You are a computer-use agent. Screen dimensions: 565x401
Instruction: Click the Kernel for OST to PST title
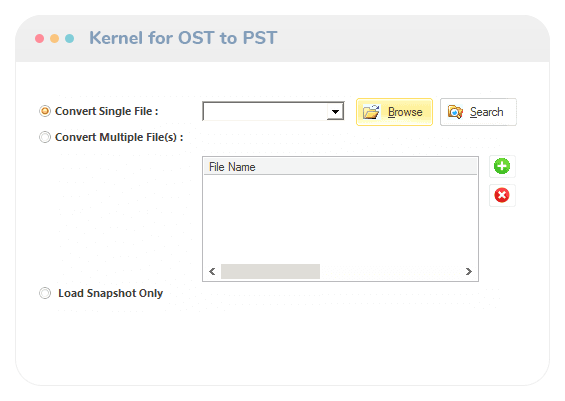point(183,38)
